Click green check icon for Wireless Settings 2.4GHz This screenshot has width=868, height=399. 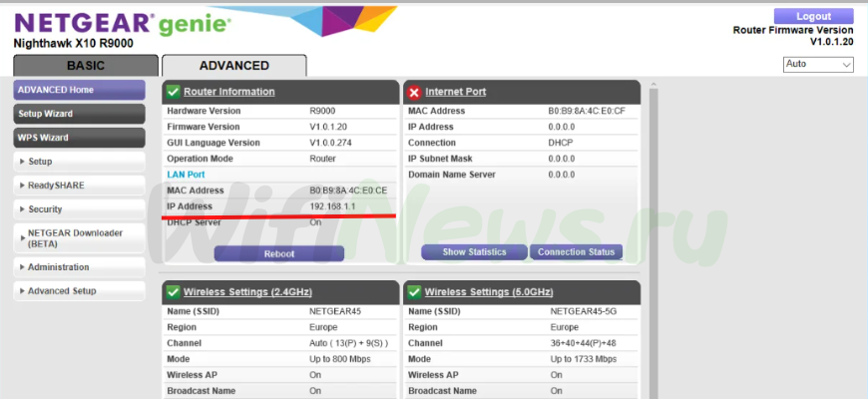tap(173, 292)
